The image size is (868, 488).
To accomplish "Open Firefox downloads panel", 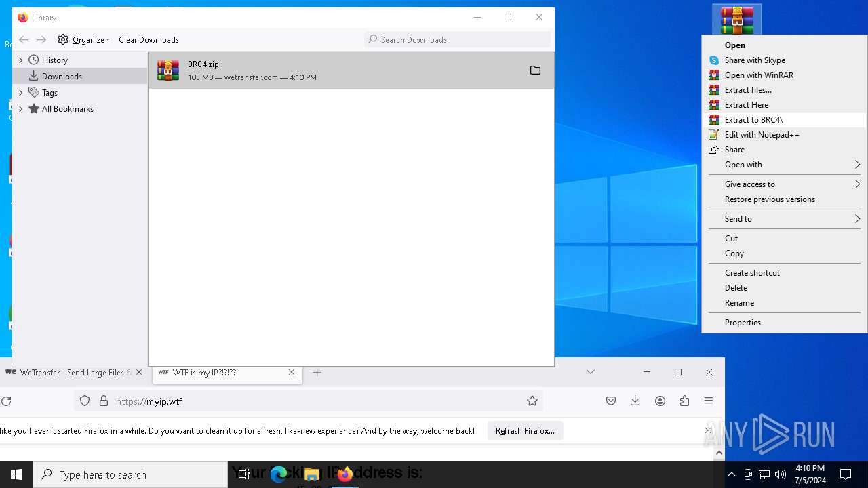I will tap(635, 401).
